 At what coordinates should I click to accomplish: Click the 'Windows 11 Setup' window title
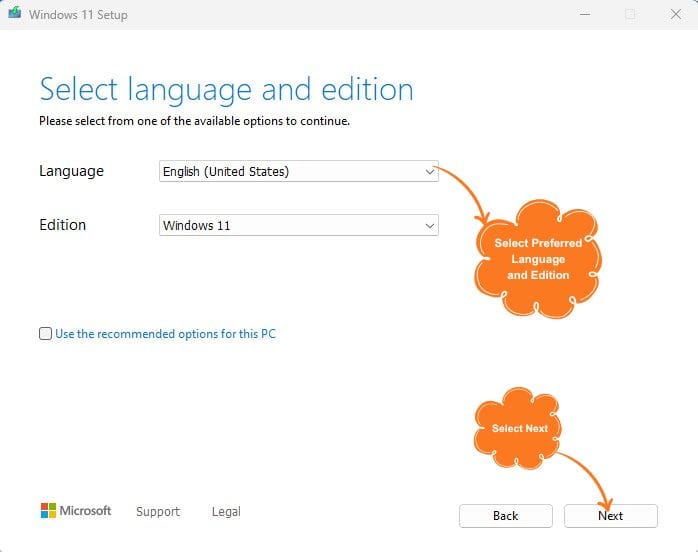pyautogui.click(x=78, y=15)
